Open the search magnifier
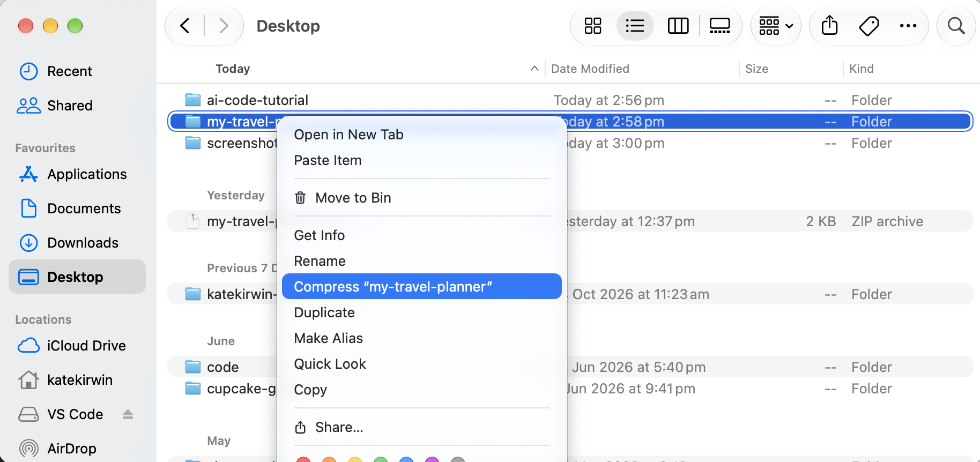 coord(956,26)
